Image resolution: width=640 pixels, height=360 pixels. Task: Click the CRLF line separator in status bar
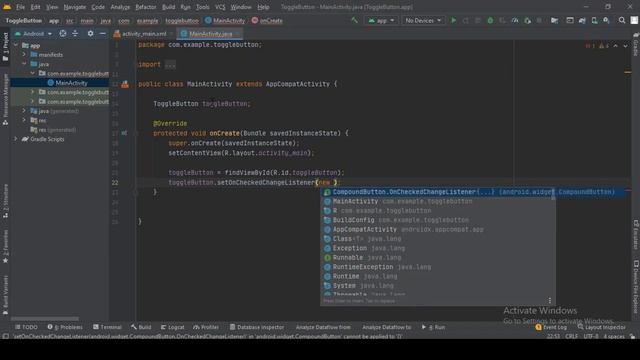tap(571, 337)
